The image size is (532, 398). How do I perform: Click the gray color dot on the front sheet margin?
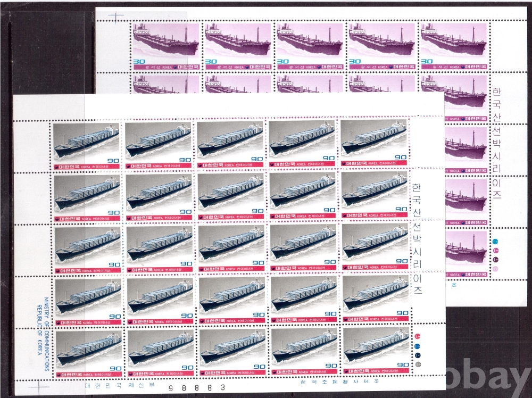[x=418, y=364]
